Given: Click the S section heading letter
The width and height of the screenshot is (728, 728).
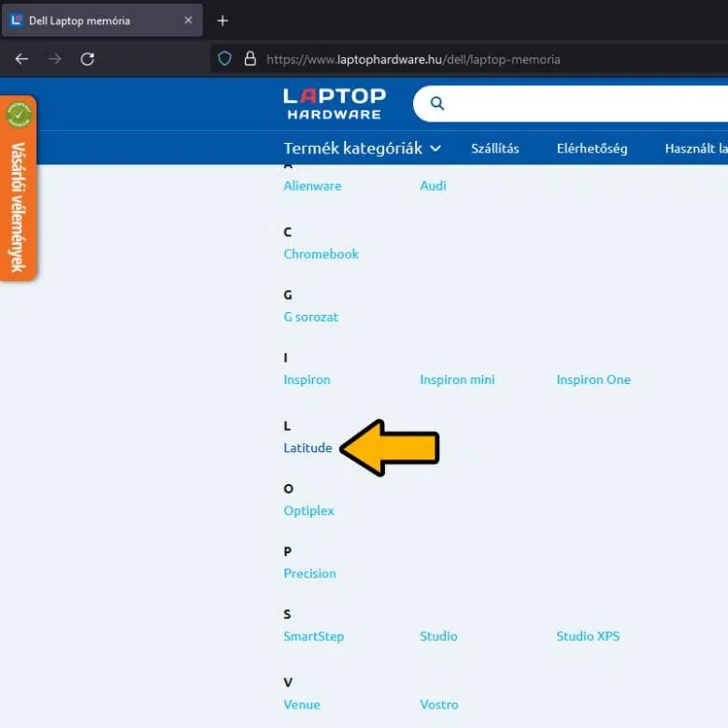Looking at the screenshot, I should (x=287, y=614).
